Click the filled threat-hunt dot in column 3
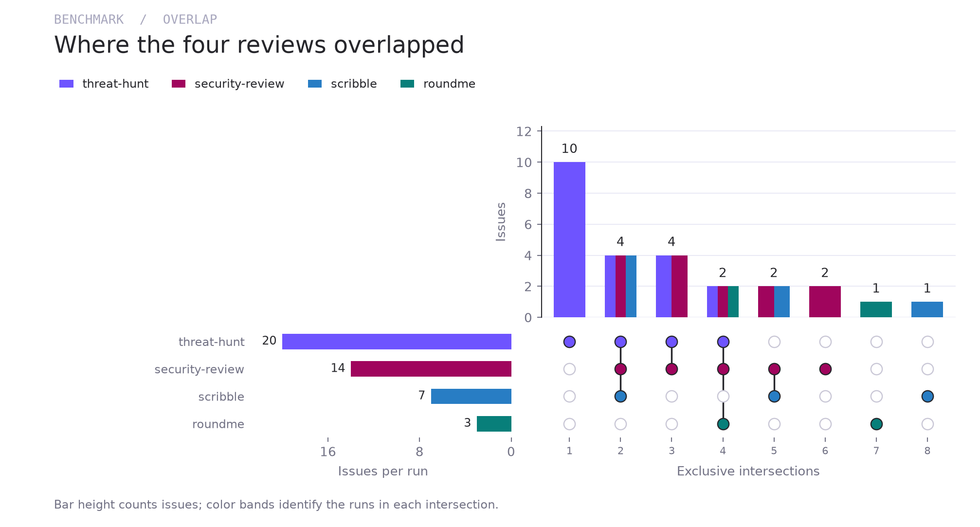Image resolution: width=980 pixels, height=527 pixels. [x=671, y=342]
